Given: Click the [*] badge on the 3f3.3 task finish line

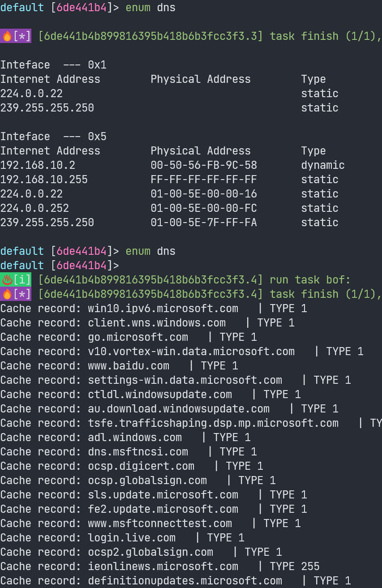Looking at the screenshot, I should [x=22, y=36].
